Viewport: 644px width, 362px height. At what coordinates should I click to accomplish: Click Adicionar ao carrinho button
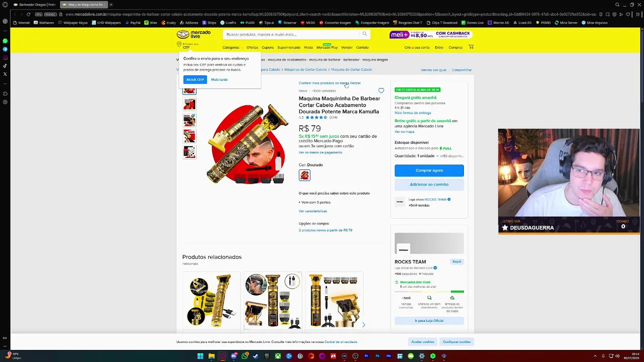(429, 185)
